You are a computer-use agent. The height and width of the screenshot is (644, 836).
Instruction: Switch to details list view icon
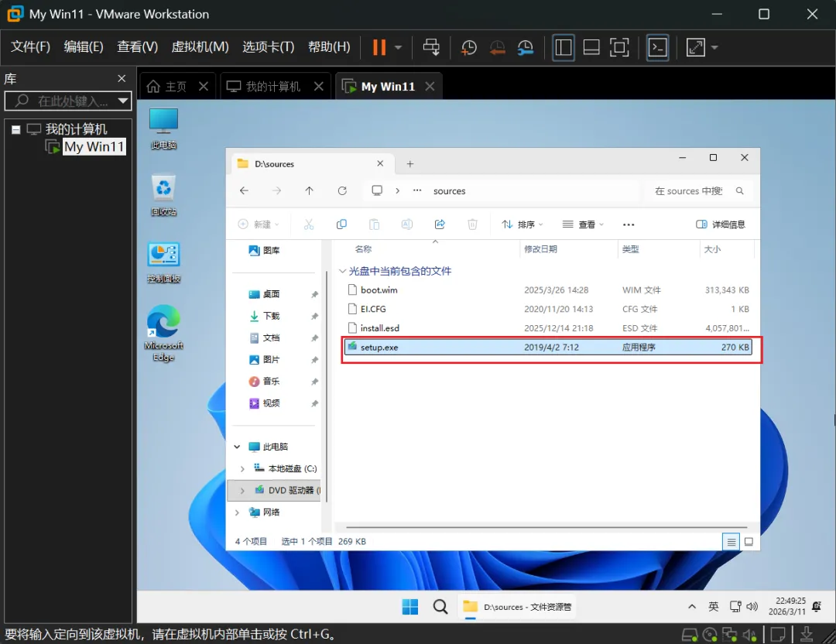click(731, 542)
